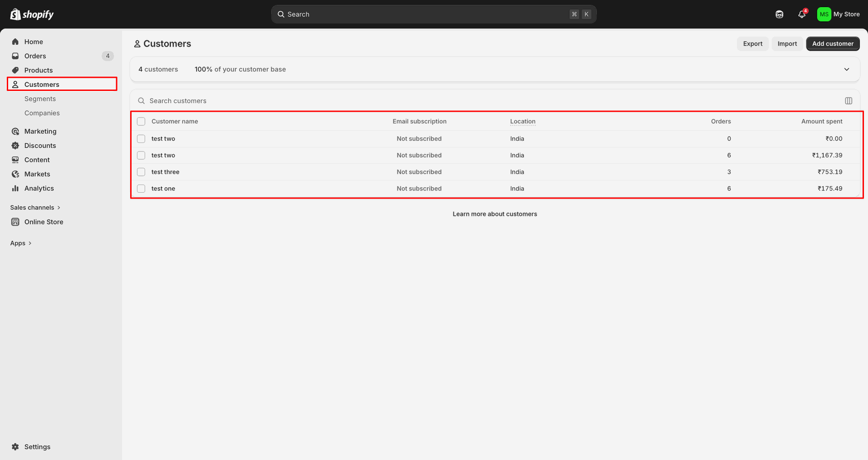Click the Orders count badge 4
This screenshot has width=868, height=460.
108,56
